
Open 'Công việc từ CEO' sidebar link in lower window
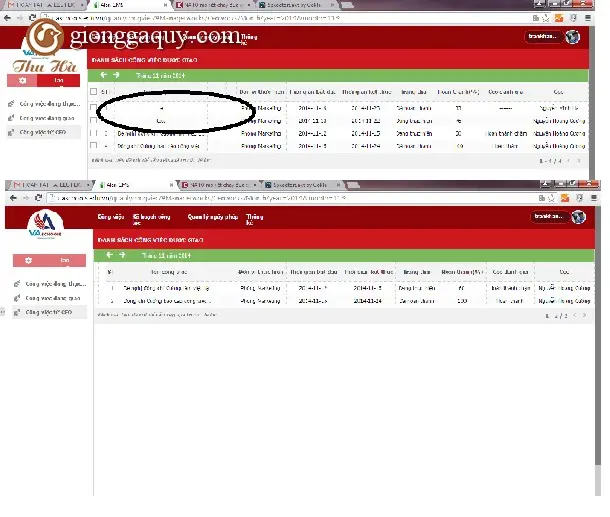tap(49, 312)
